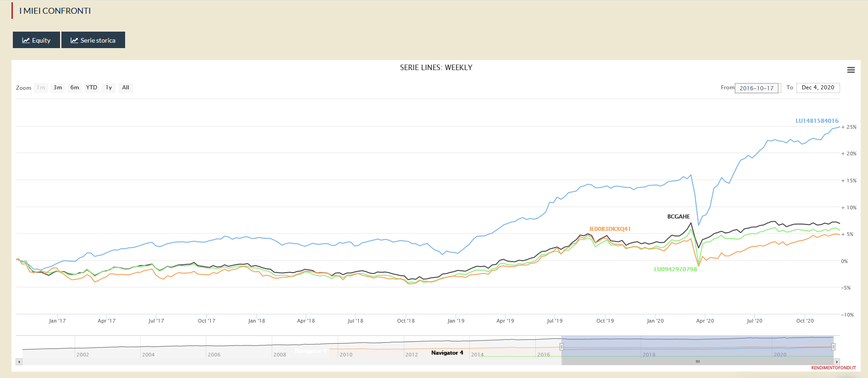Click the From date input field
The height and width of the screenshot is (378, 868).
[x=757, y=88]
